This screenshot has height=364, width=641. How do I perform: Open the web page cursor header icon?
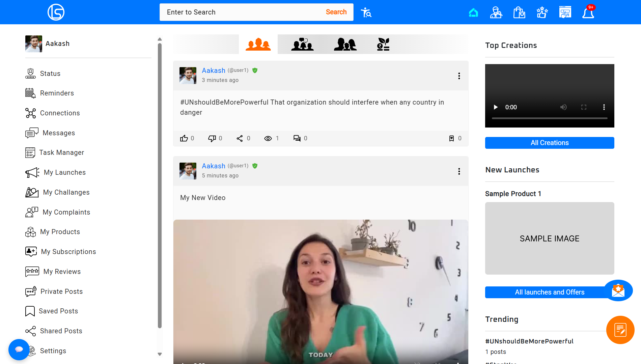565,12
